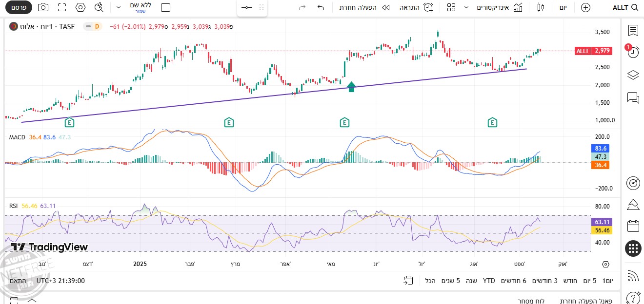644x304 pixels.
Task: Open the watchlist icon in right sidebar
Action: (x=633, y=31)
